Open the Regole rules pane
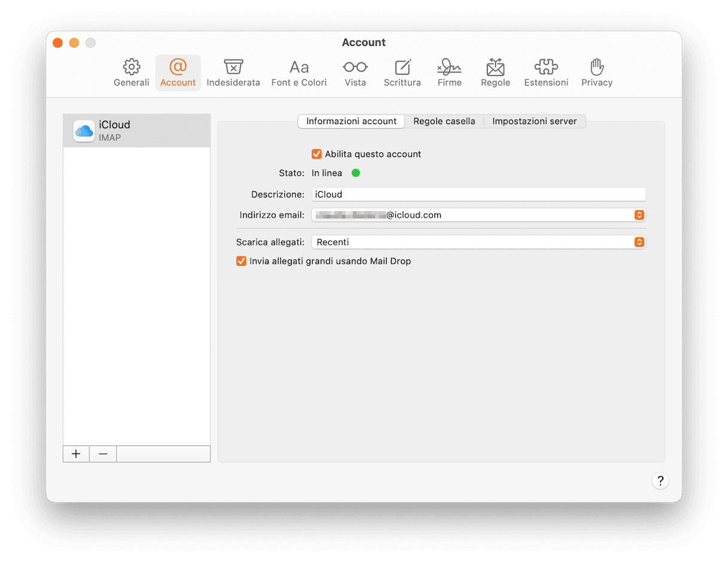The width and height of the screenshot is (728, 563). pyautogui.click(x=496, y=73)
